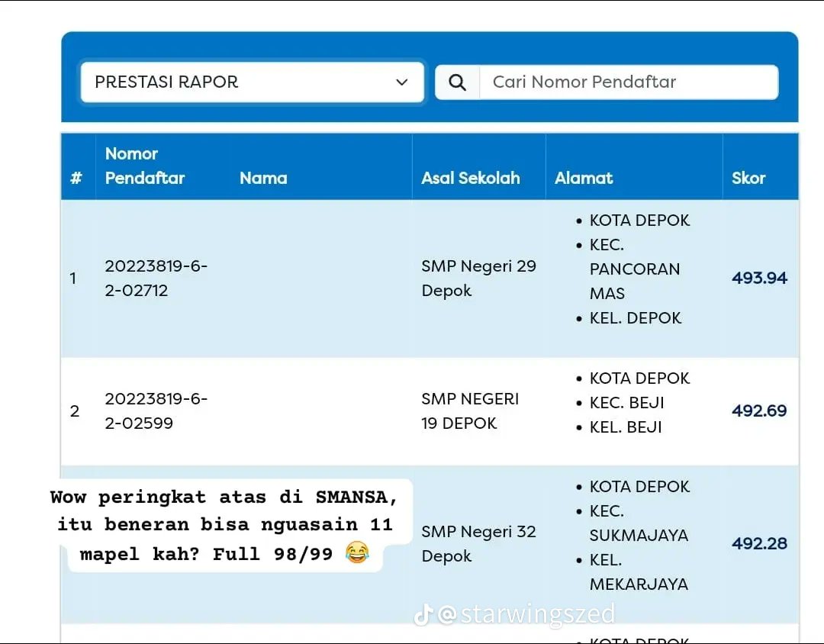Click score 493.94
The image size is (824, 644).
(x=759, y=278)
